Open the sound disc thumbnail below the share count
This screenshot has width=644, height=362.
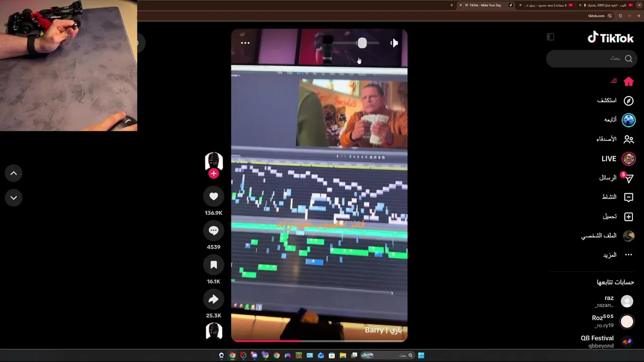pos(214,331)
